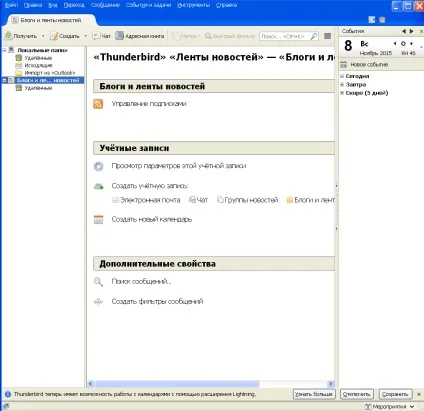Click Новое событие button
This screenshot has height=411, width=424.
pyautogui.click(x=364, y=65)
